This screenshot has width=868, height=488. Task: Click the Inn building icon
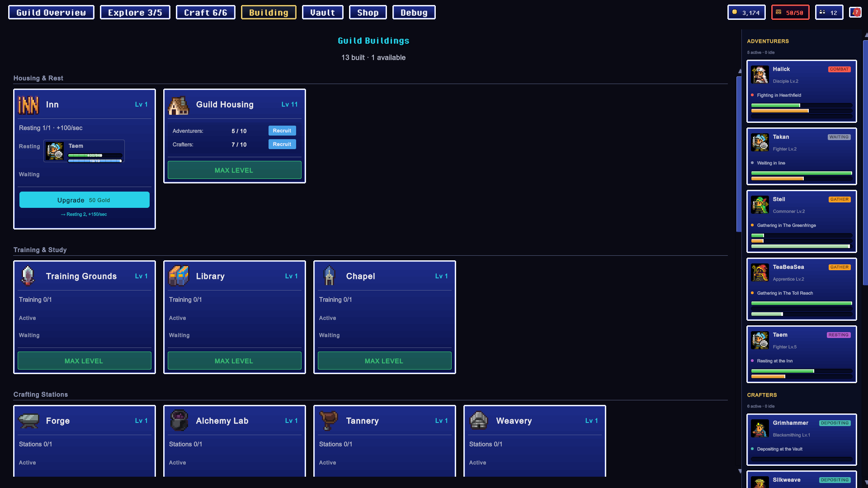click(28, 105)
